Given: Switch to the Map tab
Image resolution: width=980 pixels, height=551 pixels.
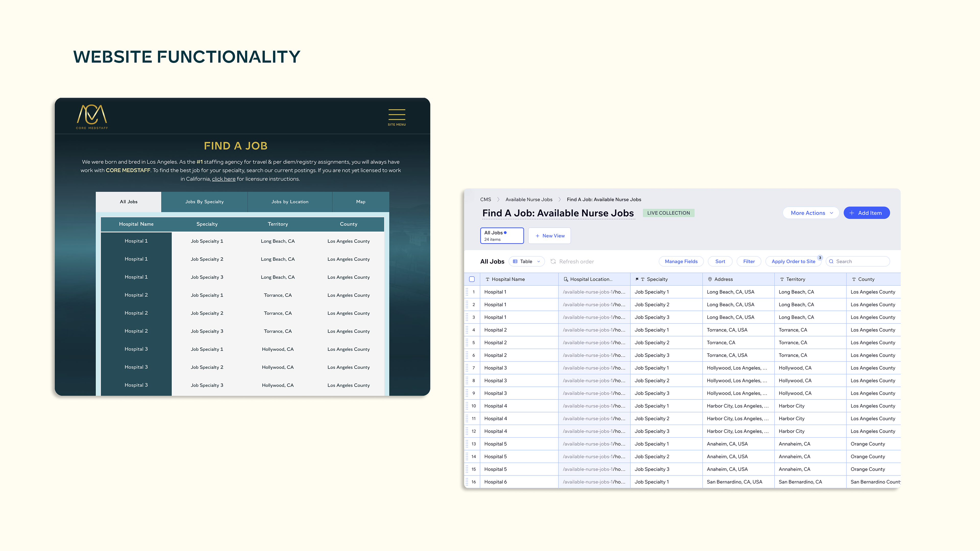Looking at the screenshot, I should pos(360,202).
